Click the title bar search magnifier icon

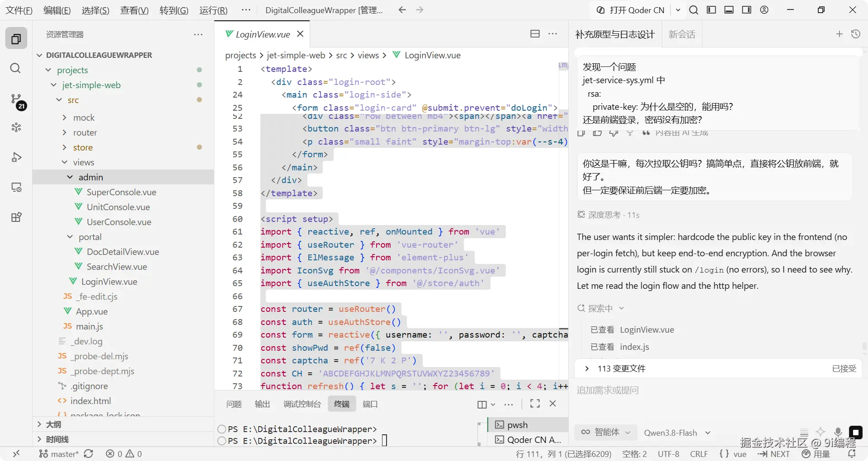(x=694, y=10)
